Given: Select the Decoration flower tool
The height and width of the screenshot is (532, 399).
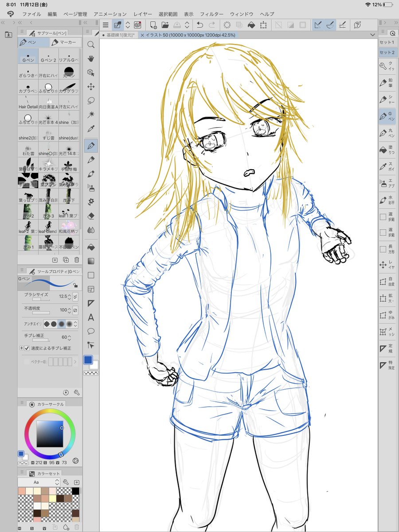Looking at the screenshot, I should [91, 202].
